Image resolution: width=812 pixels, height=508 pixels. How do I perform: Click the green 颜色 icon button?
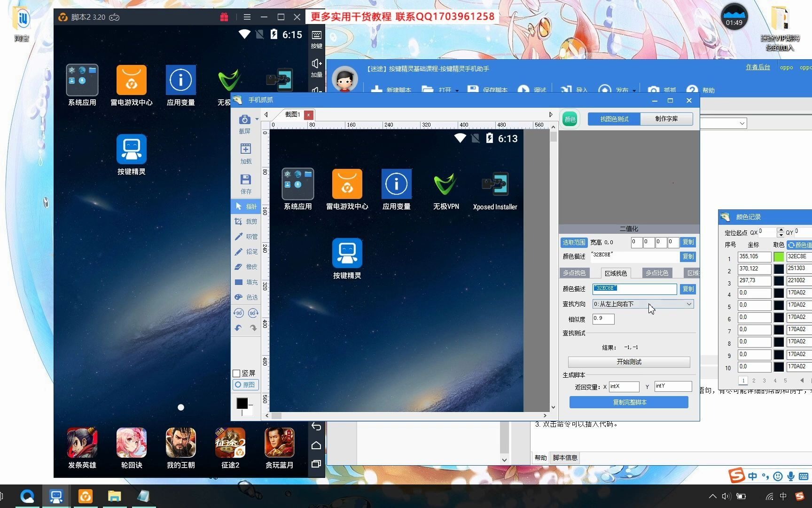(x=570, y=119)
